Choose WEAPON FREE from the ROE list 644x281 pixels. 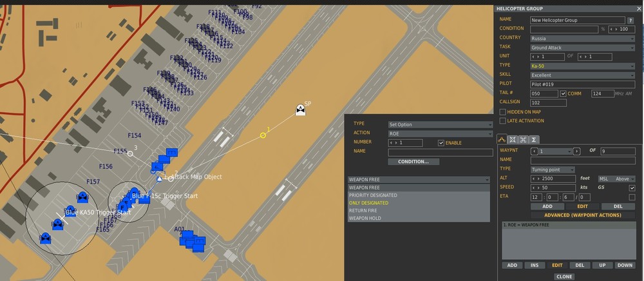419,188
